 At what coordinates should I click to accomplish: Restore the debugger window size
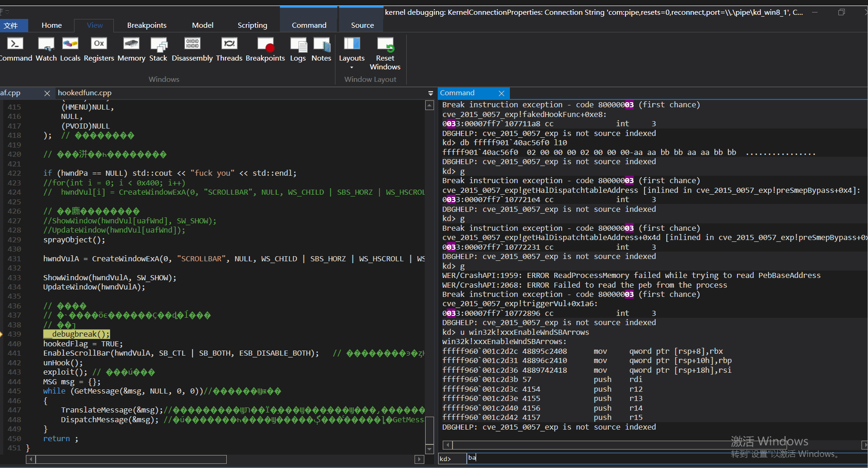pos(841,12)
